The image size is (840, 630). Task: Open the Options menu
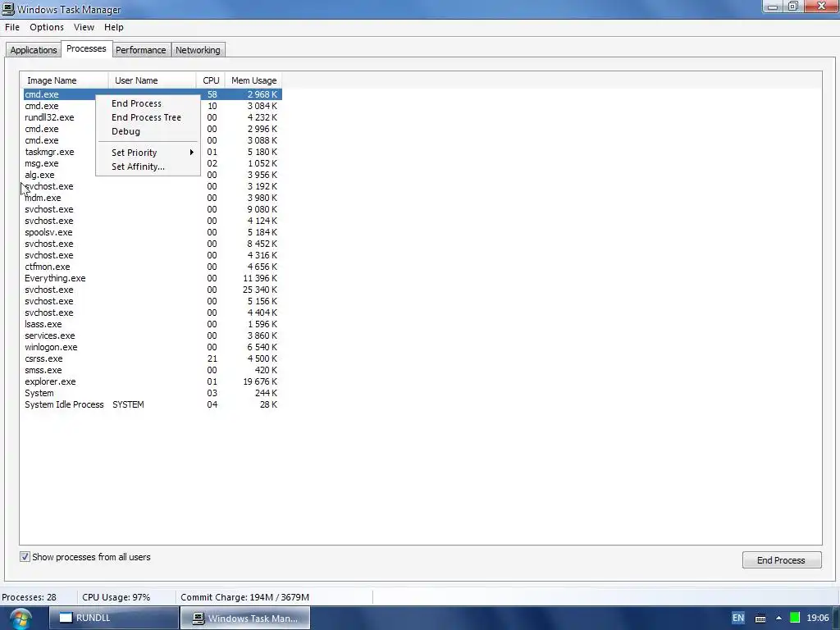pos(47,27)
